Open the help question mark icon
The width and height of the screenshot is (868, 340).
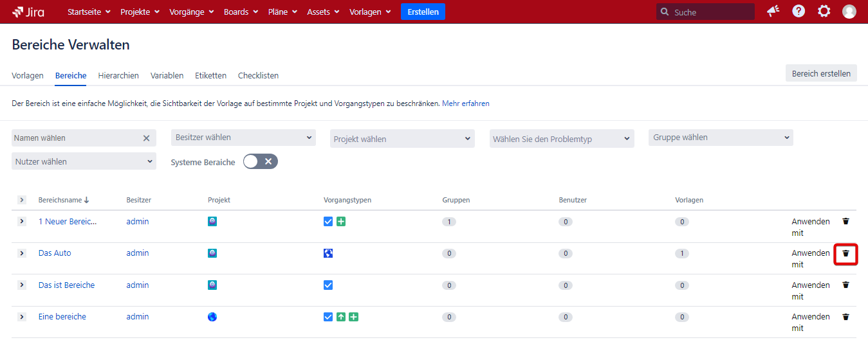click(799, 12)
